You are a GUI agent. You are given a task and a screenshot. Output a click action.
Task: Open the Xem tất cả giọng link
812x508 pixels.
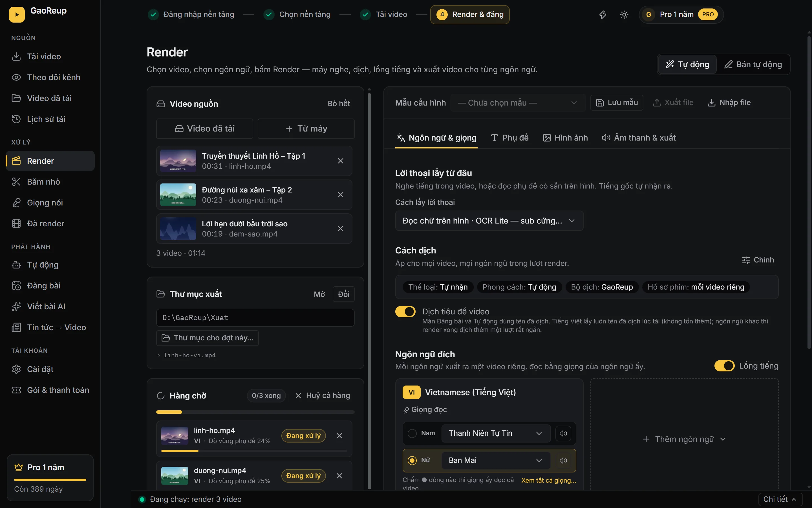click(x=549, y=480)
